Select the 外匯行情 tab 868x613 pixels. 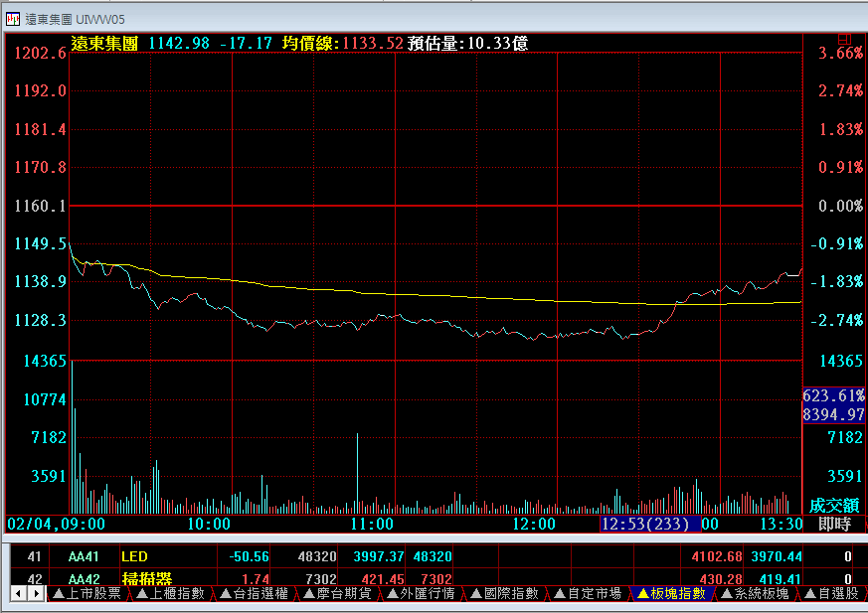(422, 594)
